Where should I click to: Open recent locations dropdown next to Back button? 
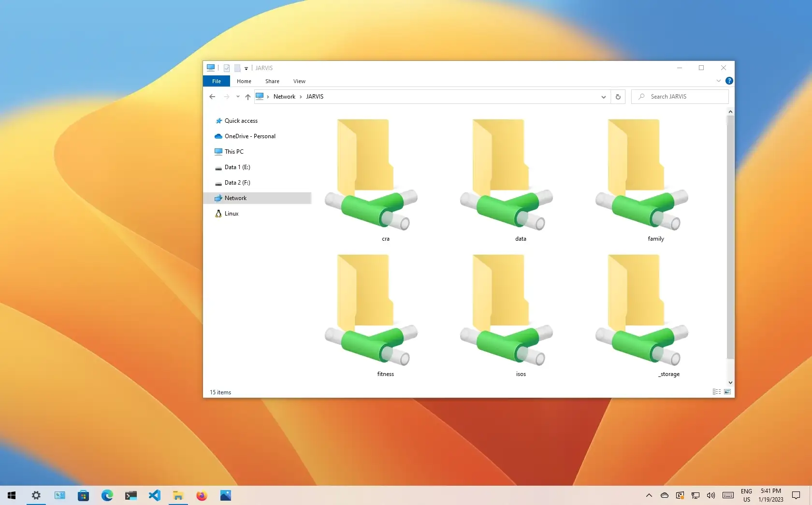pyautogui.click(x=237, y=97)
